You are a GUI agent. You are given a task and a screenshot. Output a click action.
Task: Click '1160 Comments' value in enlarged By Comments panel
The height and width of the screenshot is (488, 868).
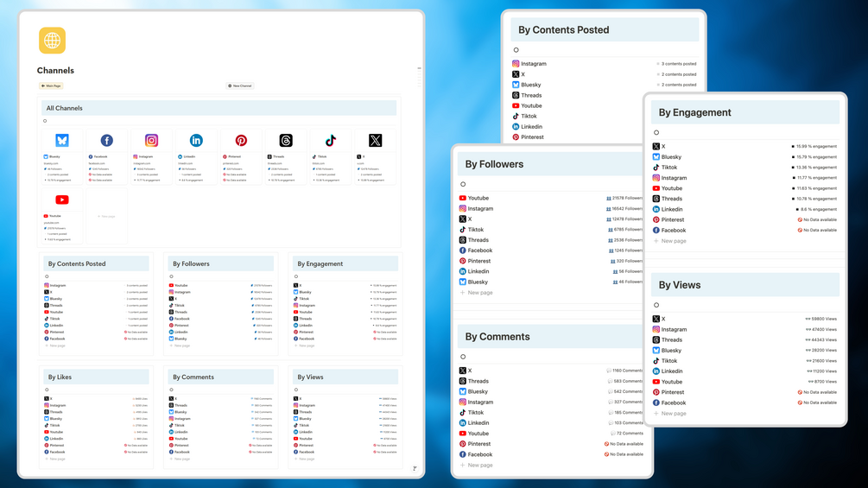pyautogui.click(x=625, y=371)
